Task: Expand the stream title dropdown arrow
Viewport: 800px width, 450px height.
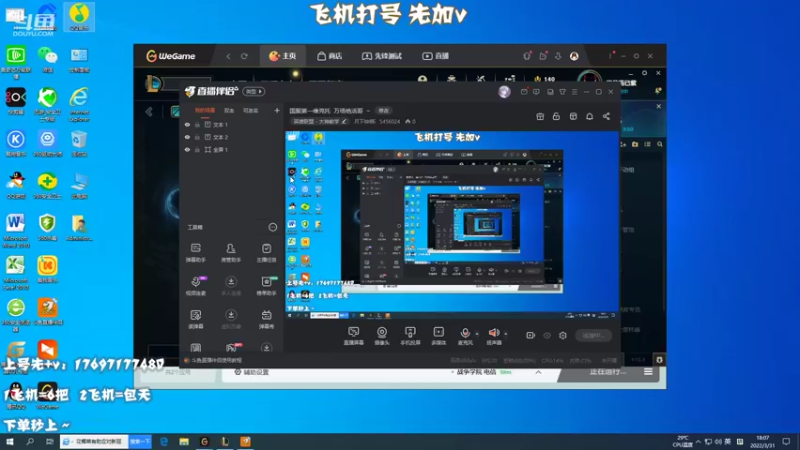Action: 368,111
